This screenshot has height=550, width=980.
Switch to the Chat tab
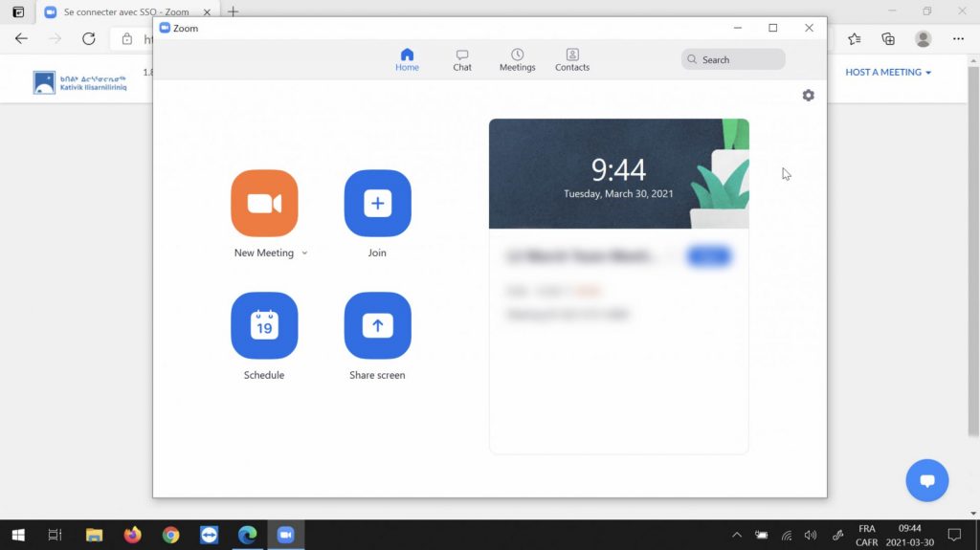(462, 60)
